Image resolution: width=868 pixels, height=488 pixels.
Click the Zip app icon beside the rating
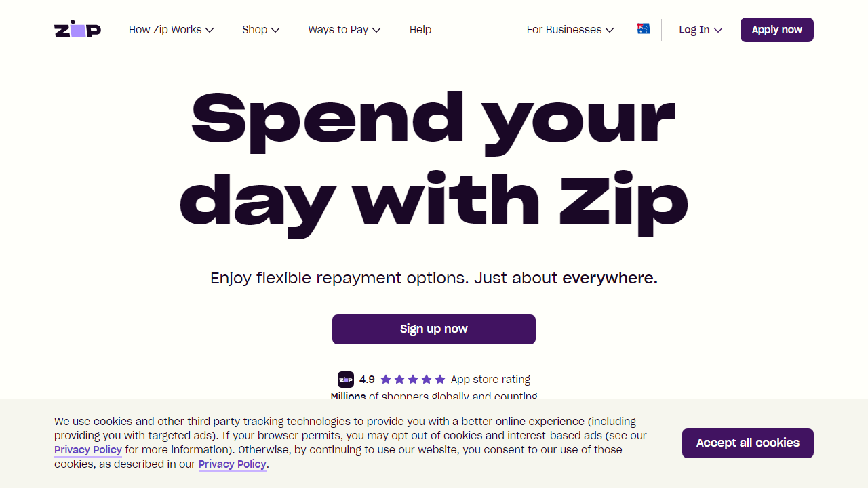pos(346,379)
